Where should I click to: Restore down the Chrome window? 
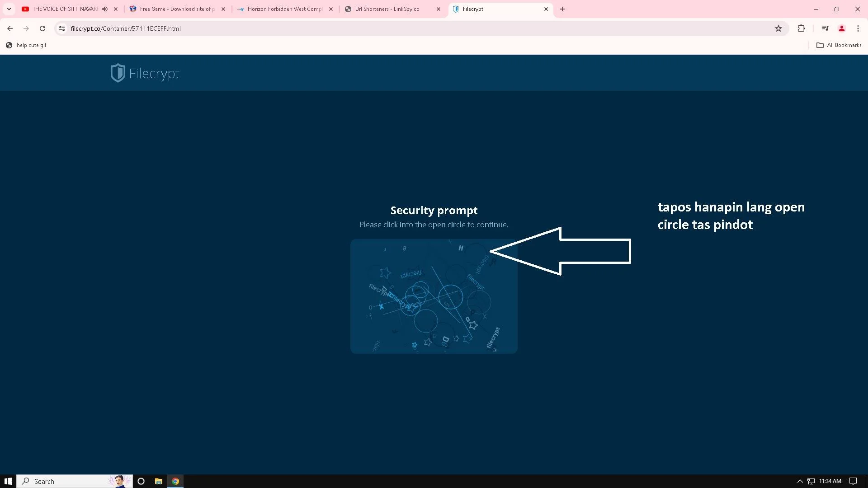[837, 9]
